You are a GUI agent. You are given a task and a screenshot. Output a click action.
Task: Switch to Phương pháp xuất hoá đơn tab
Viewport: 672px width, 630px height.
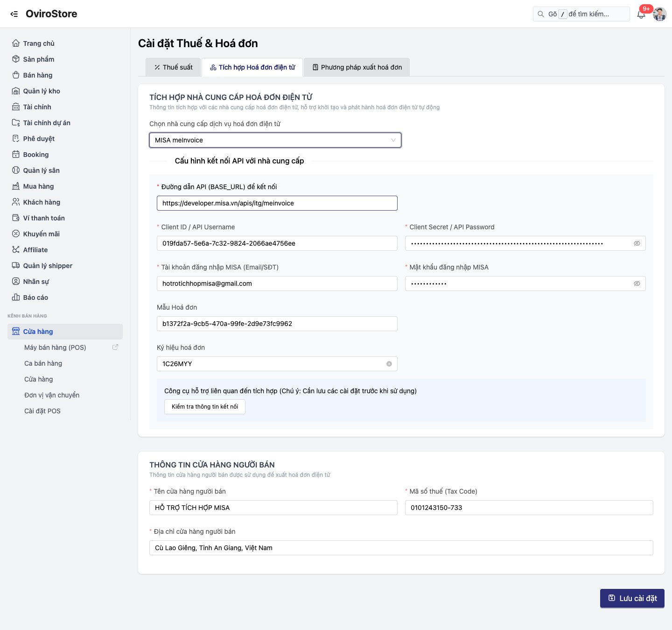(357, 67)
